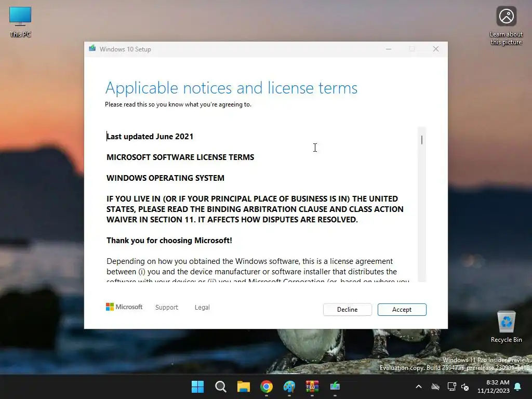Accept the license terms
The image size is (532, 399).
pyautogui.click(x=402, y=310)
